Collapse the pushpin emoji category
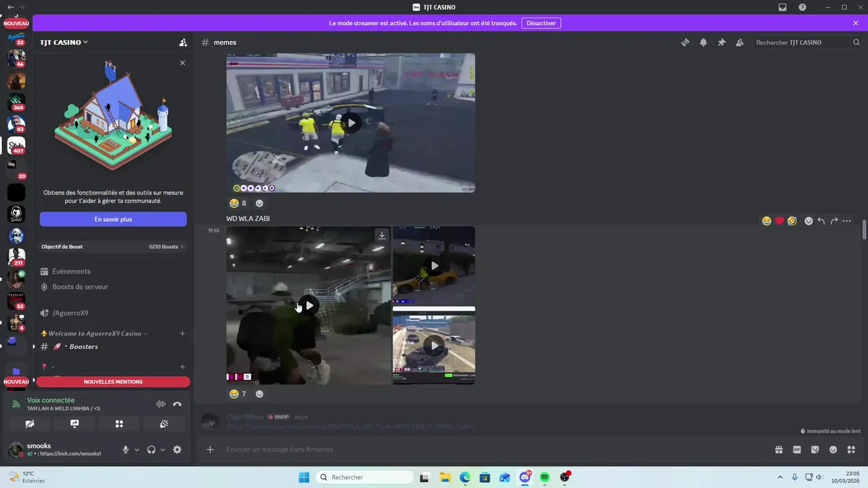This screenshot has width=868, height=488. (x=47, y=367)
